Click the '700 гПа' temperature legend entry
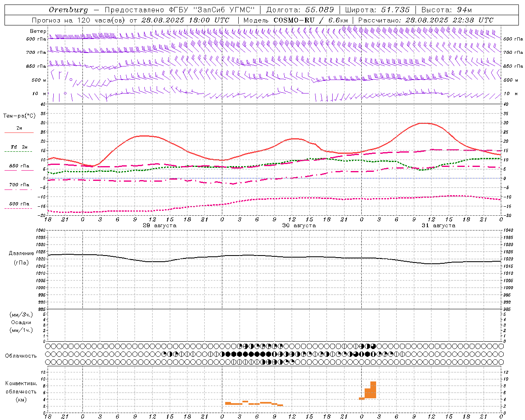This screenshot has height=420, width=525. click(19, 185)
